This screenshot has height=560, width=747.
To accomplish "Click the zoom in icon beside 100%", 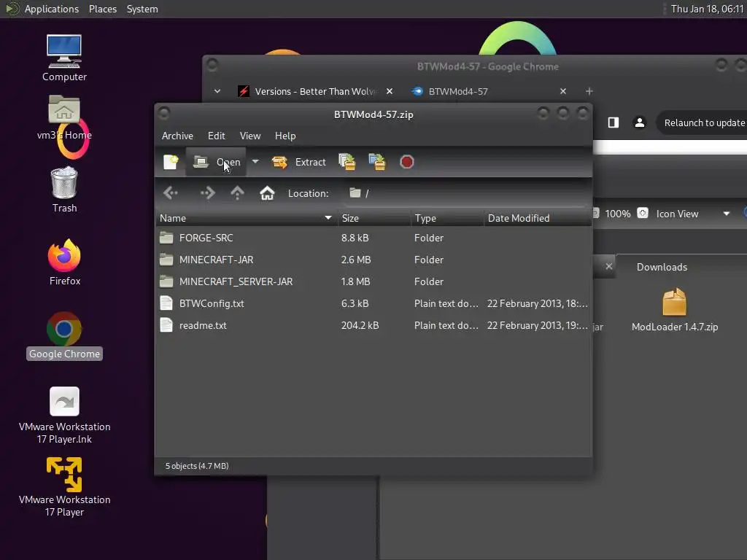I will (642, 214).
